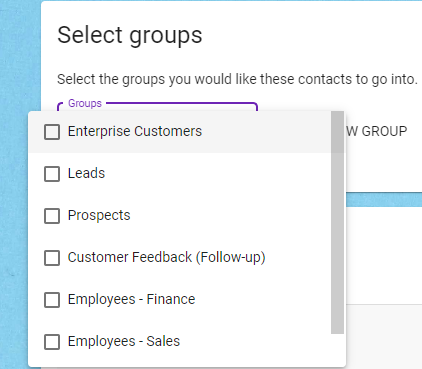Screen dimensions: 422x369
Task: Click the scrollbar track below the thumb
Action: pos(337,349)
